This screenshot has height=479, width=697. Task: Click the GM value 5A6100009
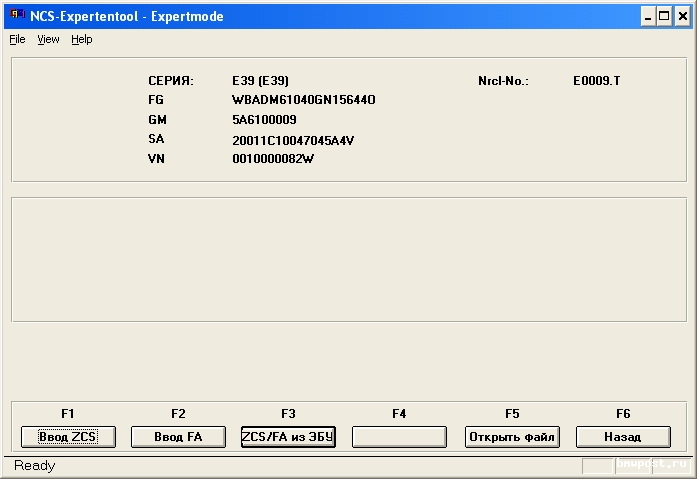[264, 120]
